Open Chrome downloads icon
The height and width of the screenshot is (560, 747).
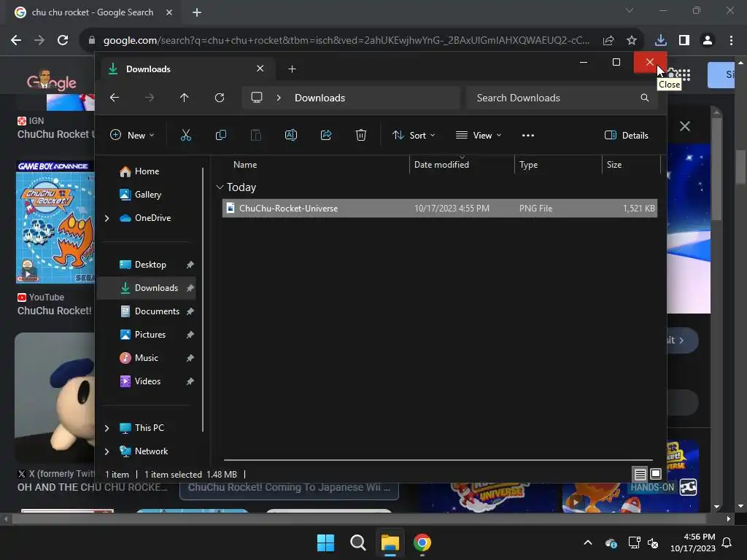click(x=660, y=40)
